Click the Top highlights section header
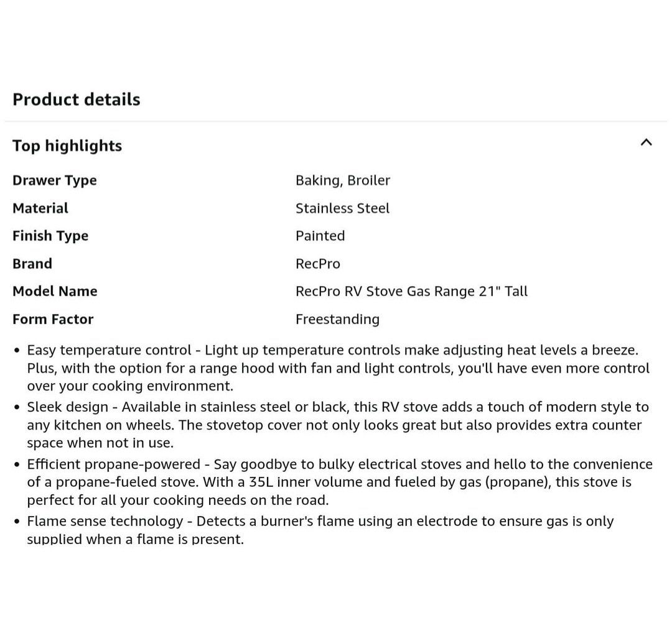 (67, 145)
